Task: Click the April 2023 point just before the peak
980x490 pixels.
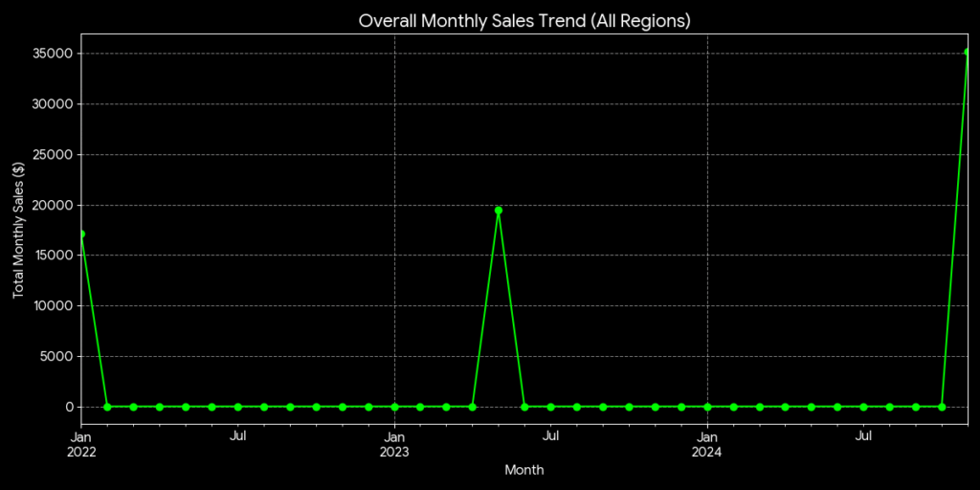Action: pos(473,407)
